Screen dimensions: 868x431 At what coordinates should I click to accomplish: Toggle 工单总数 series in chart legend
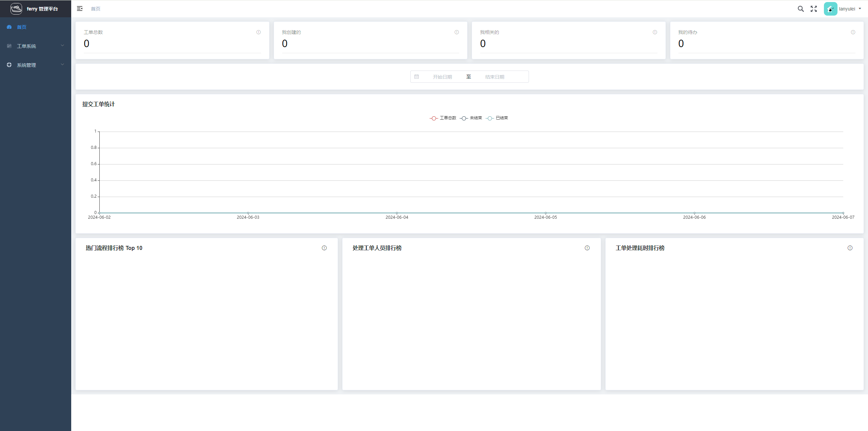coord(443,118)
